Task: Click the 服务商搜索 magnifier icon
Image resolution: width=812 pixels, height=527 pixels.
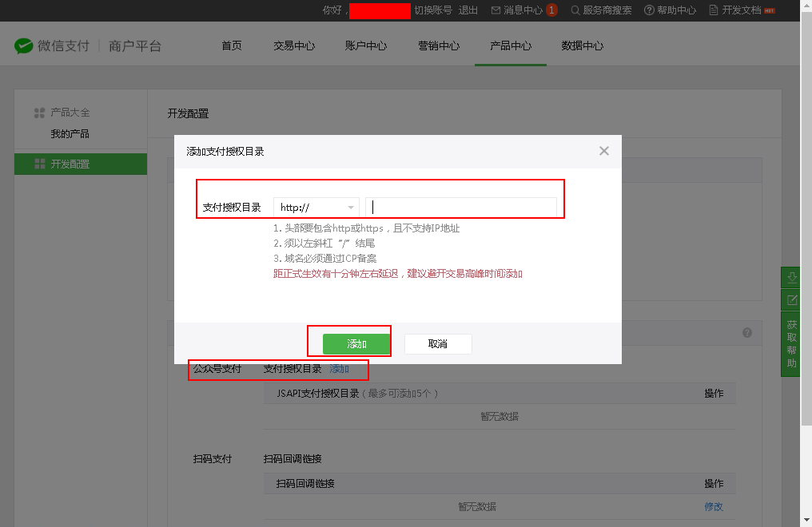Action: pos(575,10)
